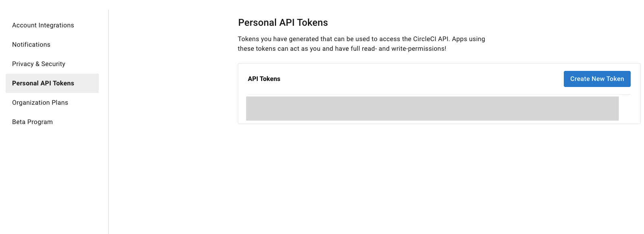Click the "CircleCI API" text in the description
Viewport: 644px width, 234px height.
[431, 39]
